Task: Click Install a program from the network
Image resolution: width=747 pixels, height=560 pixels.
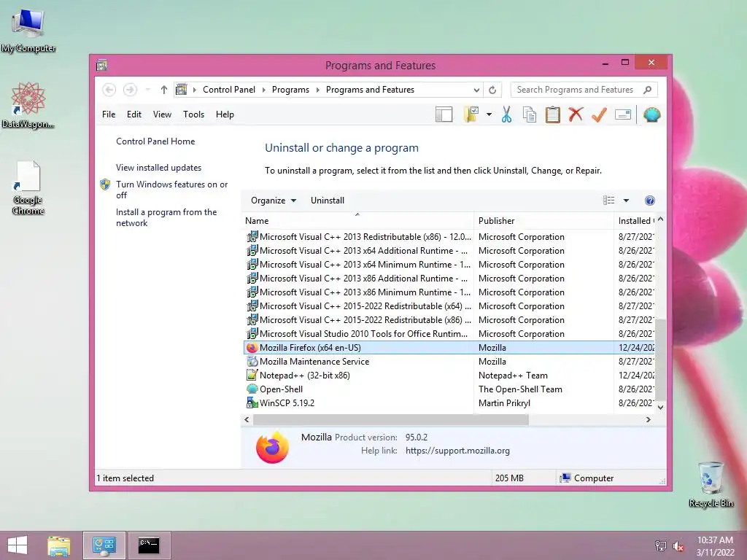Action: click(166, 217)
